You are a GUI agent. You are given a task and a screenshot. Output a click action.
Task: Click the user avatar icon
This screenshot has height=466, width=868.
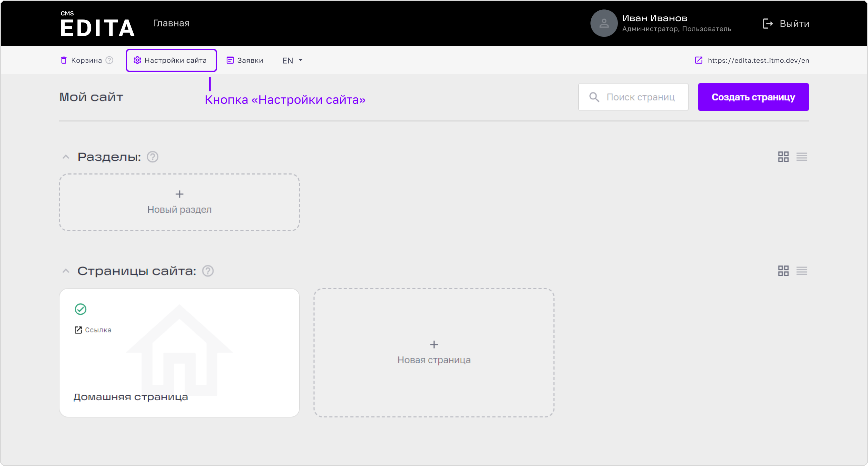604,23
